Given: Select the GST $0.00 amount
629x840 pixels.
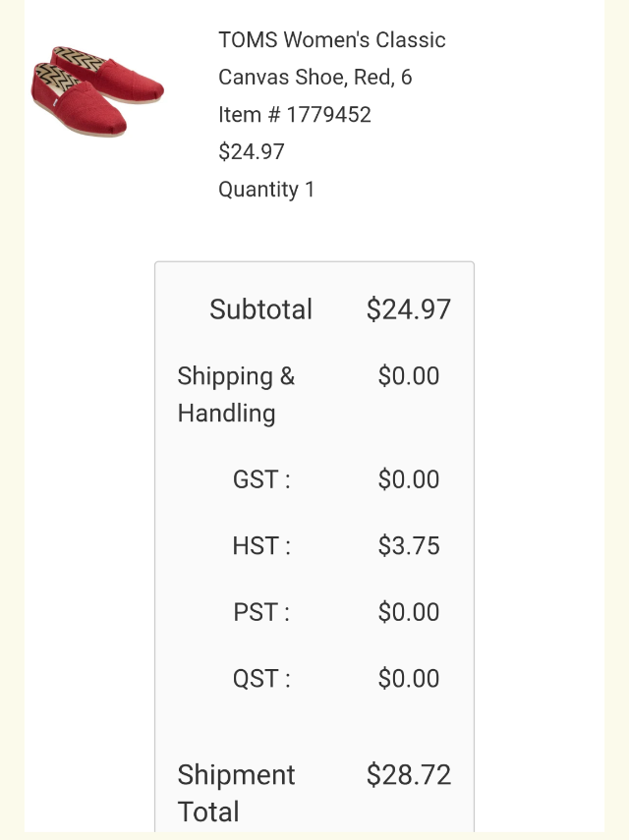Looking at the screenshot, I should click(408, 479).
